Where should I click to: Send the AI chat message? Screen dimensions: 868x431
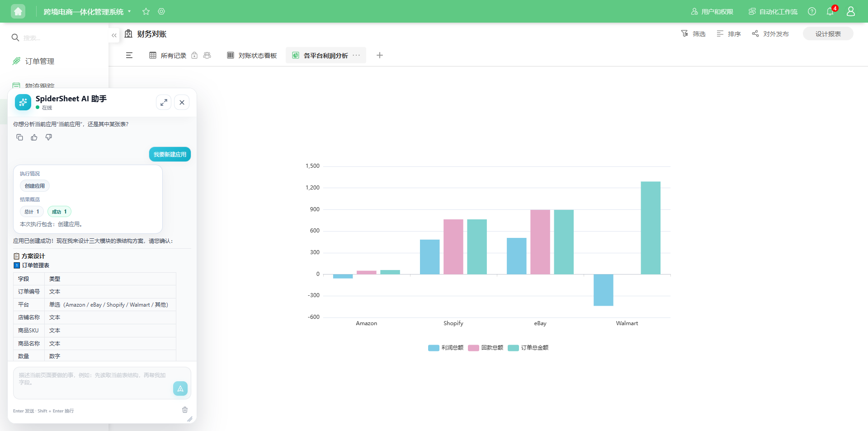[x=180, y=388]
